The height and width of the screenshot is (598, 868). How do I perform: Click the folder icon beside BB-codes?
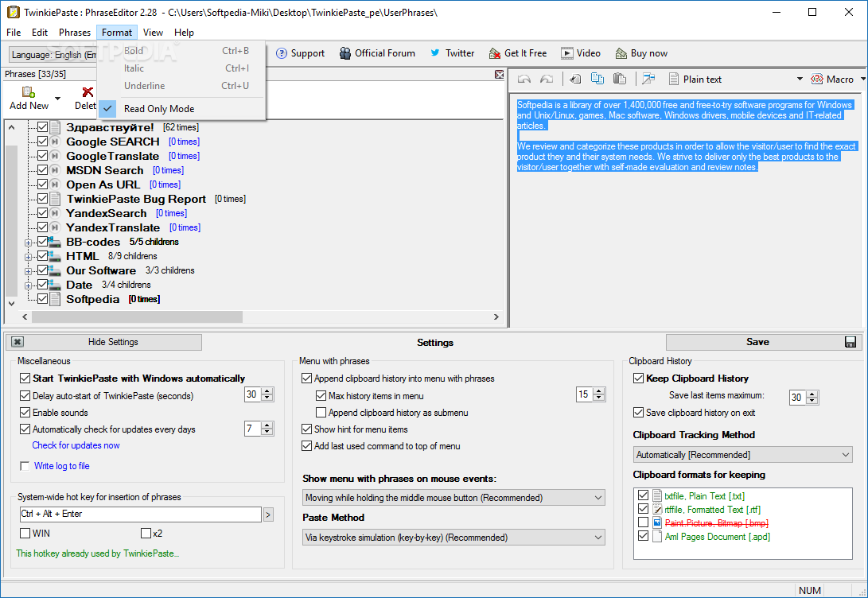point(54,242)
